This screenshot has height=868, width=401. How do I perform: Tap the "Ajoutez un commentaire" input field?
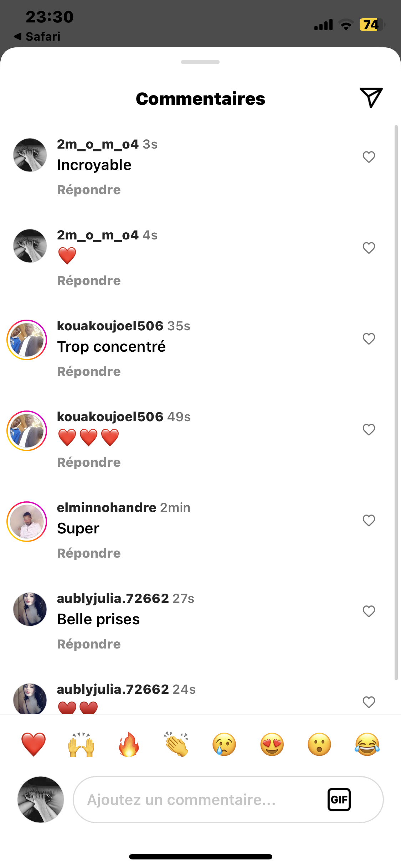[x=200, y=800]
